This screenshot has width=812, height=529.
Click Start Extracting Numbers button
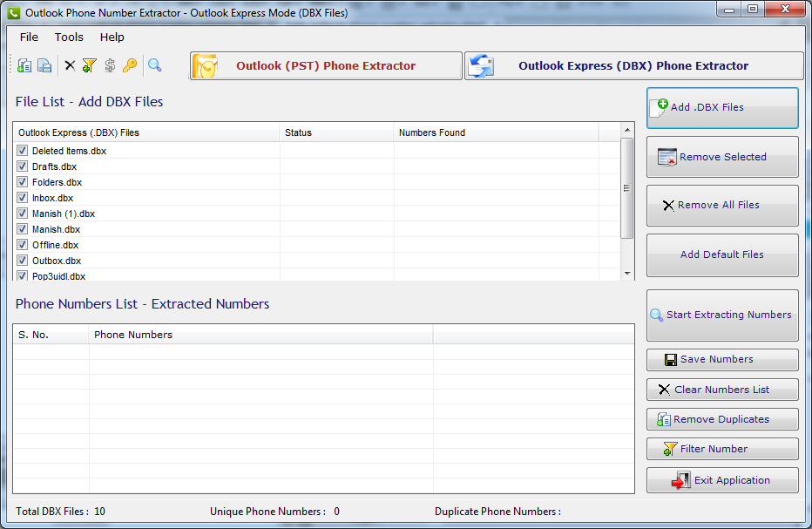click(x=722, y=315)
